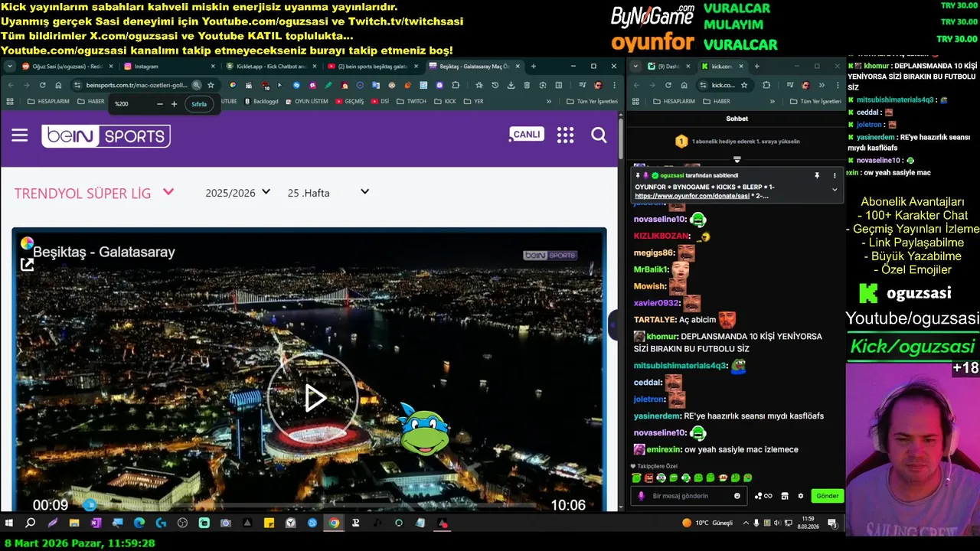Viewport: 980px width, 551px height.
Task: Open the Kick channel points infinity icon
Action: [x=763, y=496]
